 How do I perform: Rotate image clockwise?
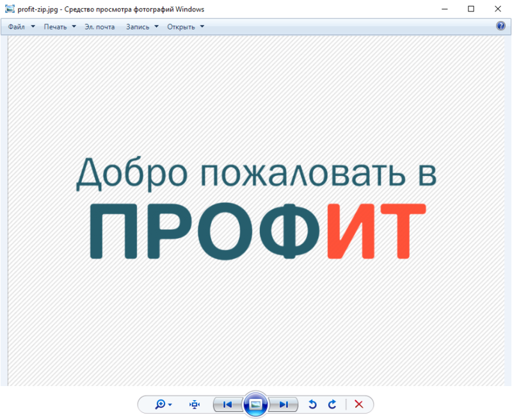(x=332, y=405)
